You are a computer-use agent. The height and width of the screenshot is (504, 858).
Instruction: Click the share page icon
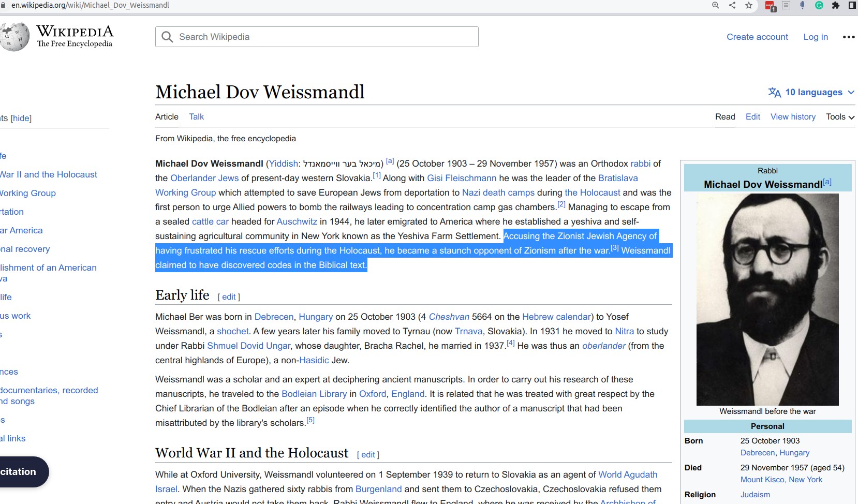point(732,5)
